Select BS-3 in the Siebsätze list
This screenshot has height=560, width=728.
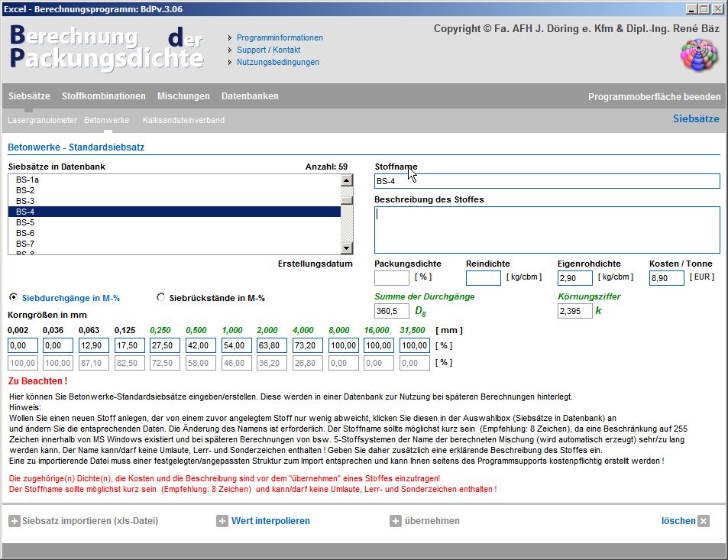(174, 201)
